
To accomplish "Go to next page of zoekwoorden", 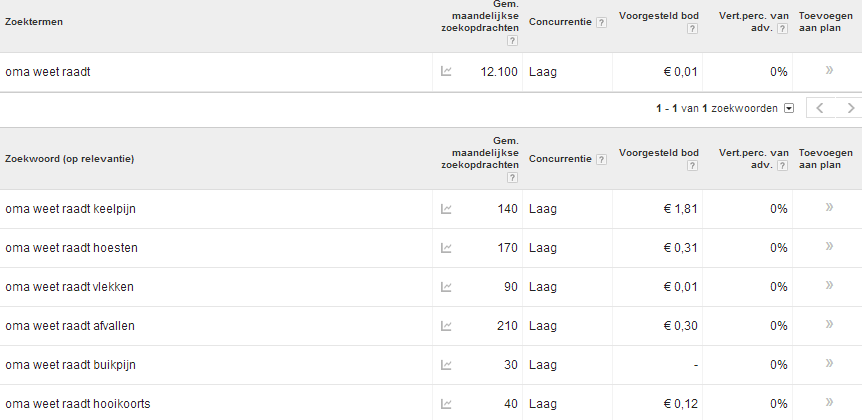I will click(x=850, y=108).
